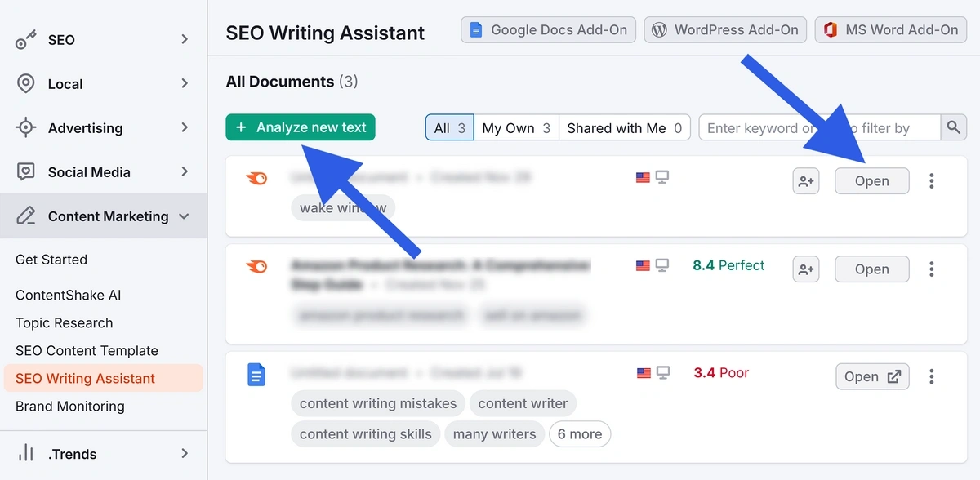Expand the SEO sidebar section chevron
980x480 pixels.
coord(185,39)
